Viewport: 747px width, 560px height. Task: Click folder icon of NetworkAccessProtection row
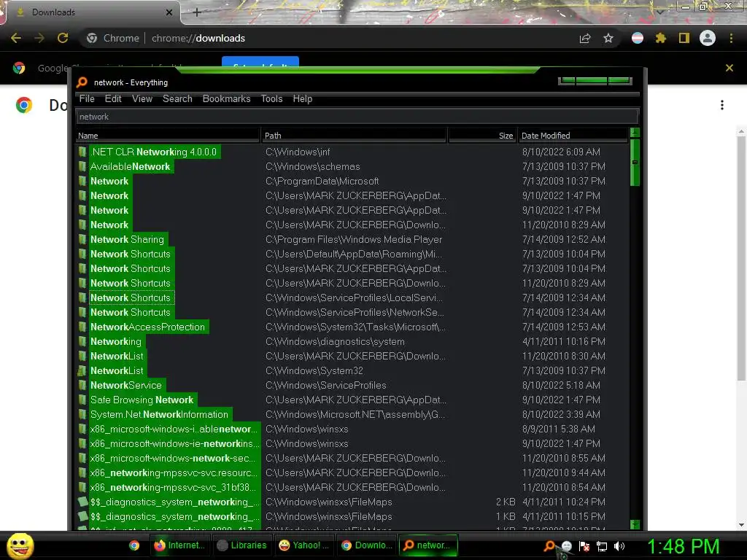82,327
